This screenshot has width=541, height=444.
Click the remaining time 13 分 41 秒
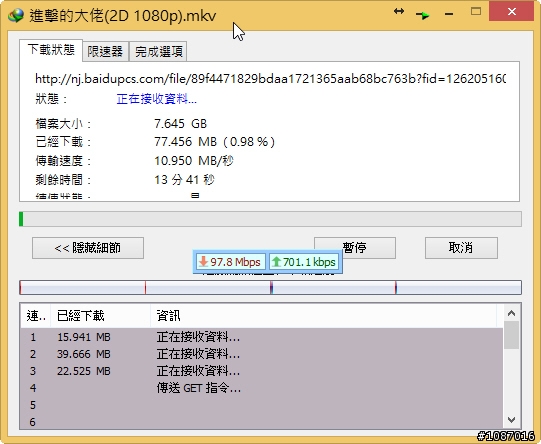pos(184,180)
